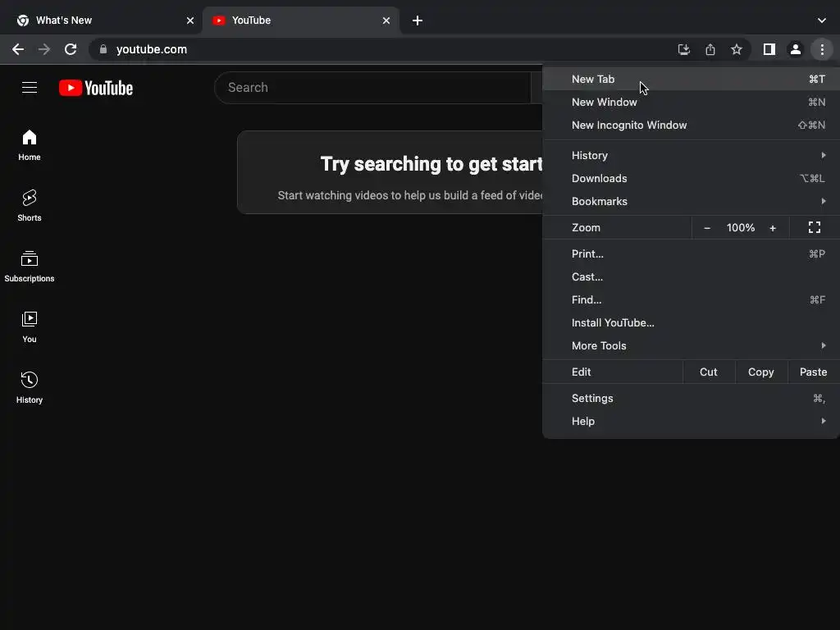The width and height of the screenshot is (840, 630).
Task: Open the Chrome profile avatar
Action: click(796, 49)
